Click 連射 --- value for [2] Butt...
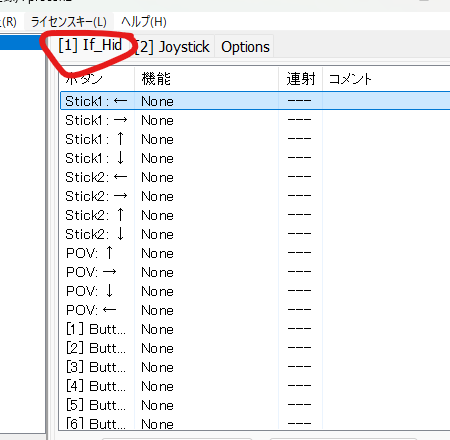 coord(299,348)
